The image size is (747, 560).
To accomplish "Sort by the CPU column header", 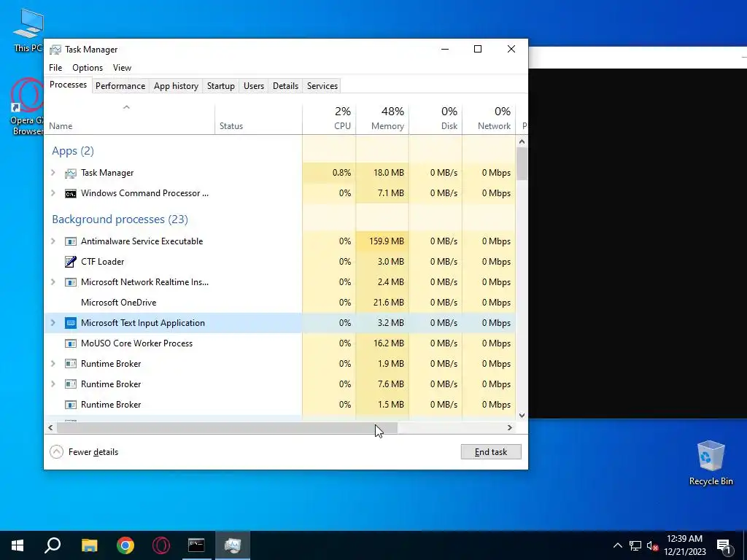I will point(329,119).
